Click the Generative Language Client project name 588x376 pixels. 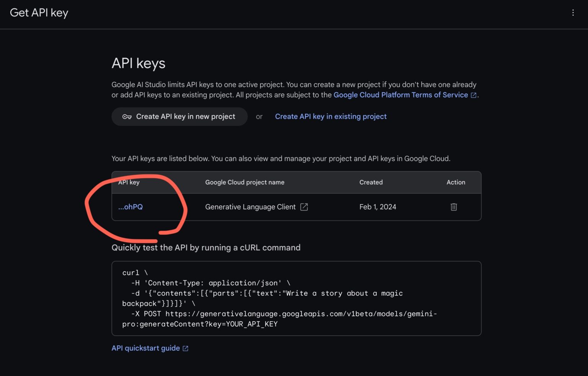250,207
